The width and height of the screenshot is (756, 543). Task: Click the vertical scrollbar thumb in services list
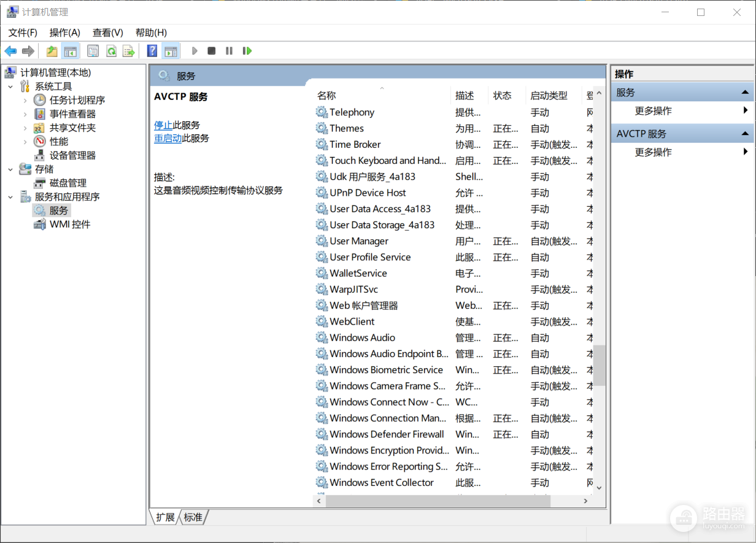pyautogui.click(x=599, y=365)
